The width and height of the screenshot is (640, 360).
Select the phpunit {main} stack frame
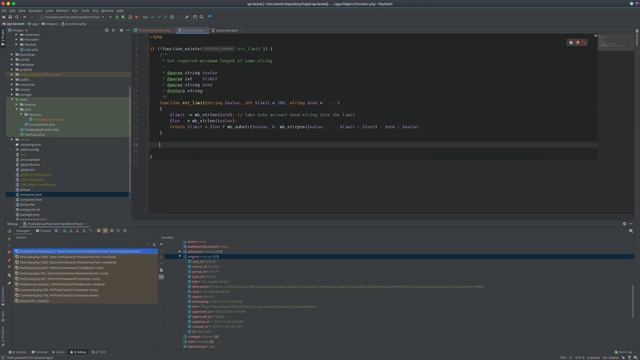coord(33,301)
